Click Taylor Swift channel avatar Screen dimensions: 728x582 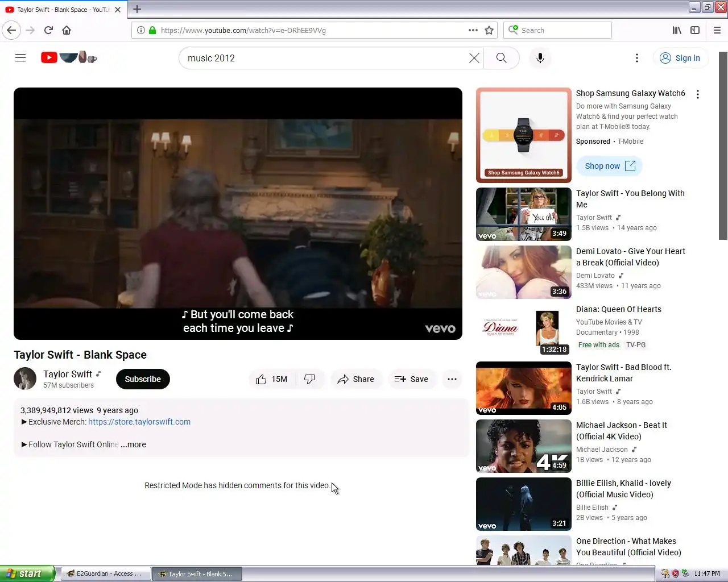25,379
